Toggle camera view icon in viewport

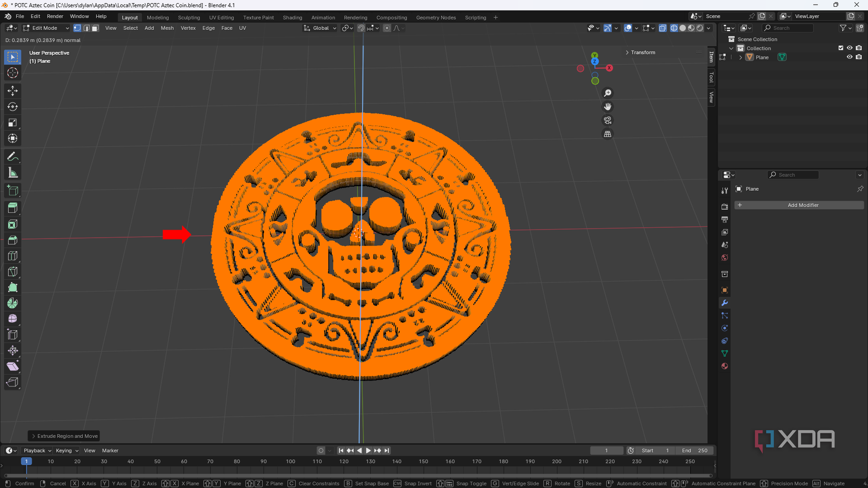click(x=608, y=120)
